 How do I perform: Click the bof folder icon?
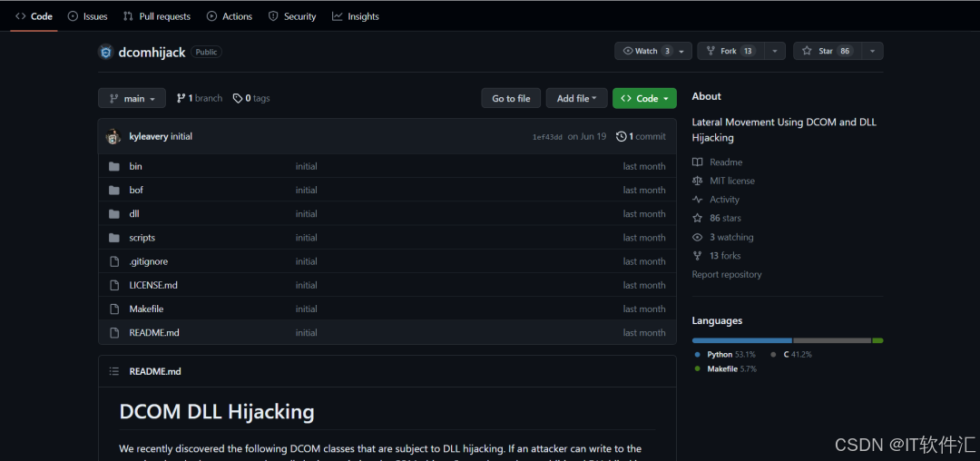113,190
